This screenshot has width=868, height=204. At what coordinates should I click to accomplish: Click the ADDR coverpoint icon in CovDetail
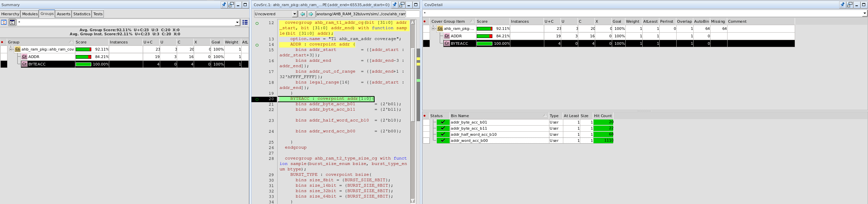(x=447, y=36)
